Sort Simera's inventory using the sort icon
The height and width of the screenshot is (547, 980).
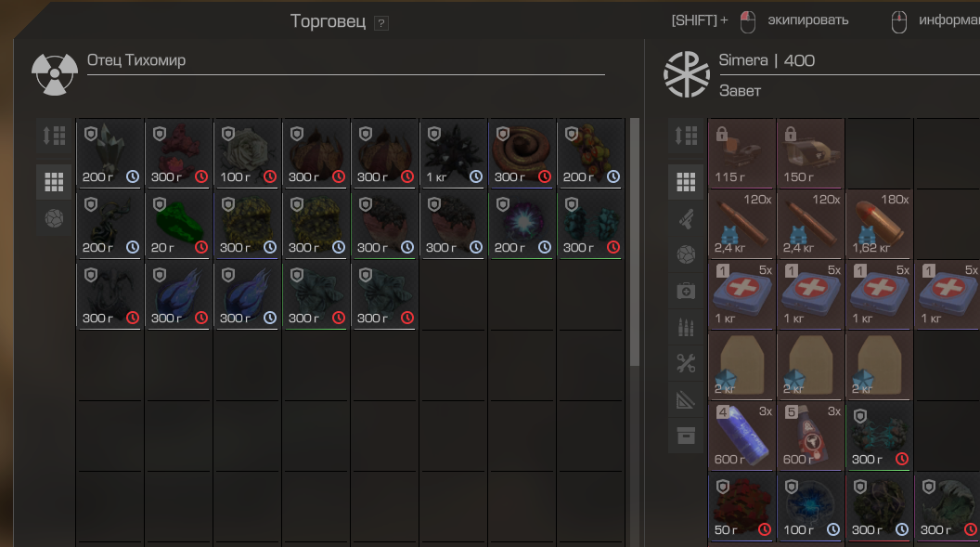click(686, 136)
